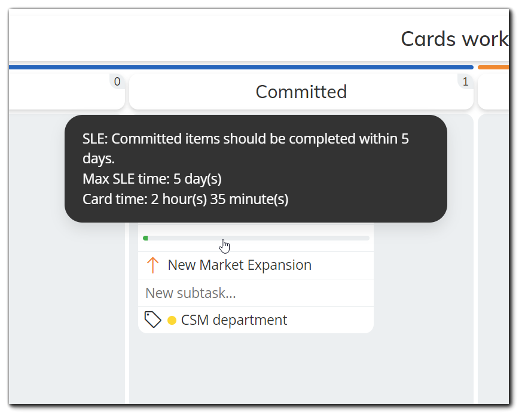The image size is (525, 420).
Task: Click the orange high-priority arrow icon
Action: click(153, 264)
